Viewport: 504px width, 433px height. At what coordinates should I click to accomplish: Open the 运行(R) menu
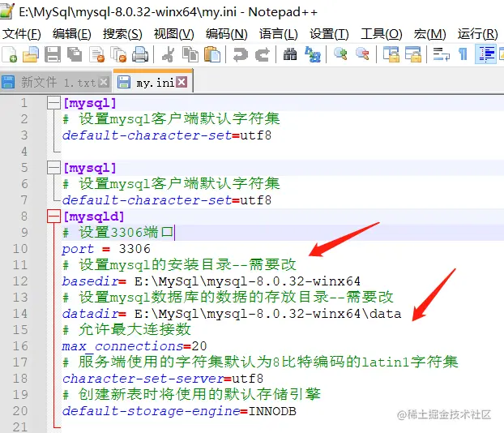click(x=478, y=34)
